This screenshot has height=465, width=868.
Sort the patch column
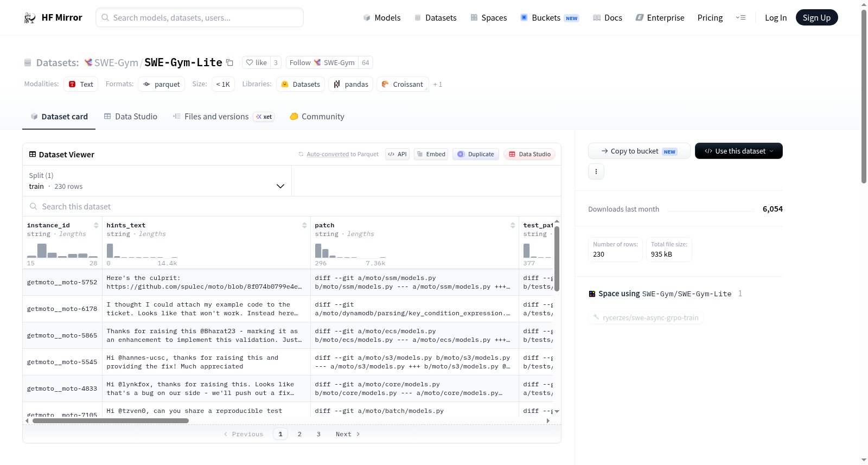(x=513, y=225)
